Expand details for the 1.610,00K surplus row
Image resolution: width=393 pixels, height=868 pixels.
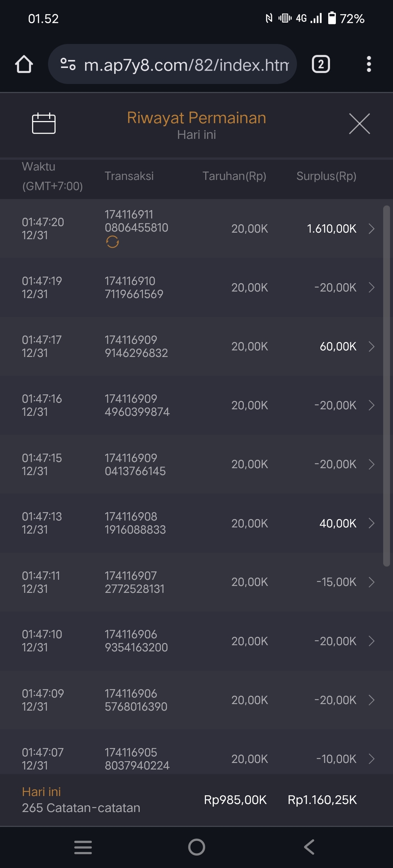(371, 229)
